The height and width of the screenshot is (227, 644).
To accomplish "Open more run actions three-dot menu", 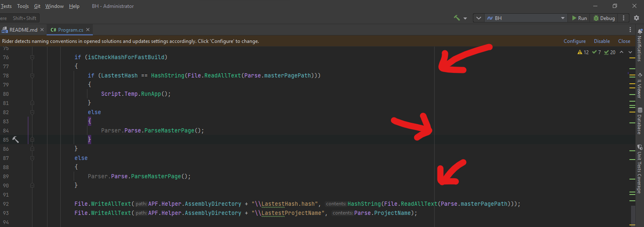I will click(x=623, y=18).
